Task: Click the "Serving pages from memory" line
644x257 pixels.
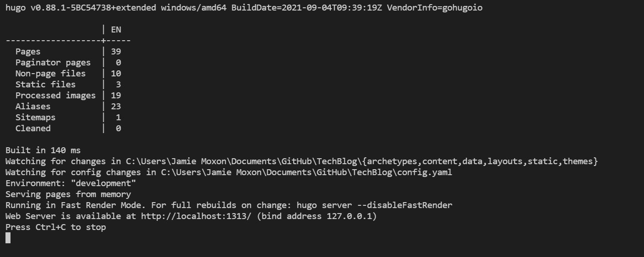Action: 68,194
